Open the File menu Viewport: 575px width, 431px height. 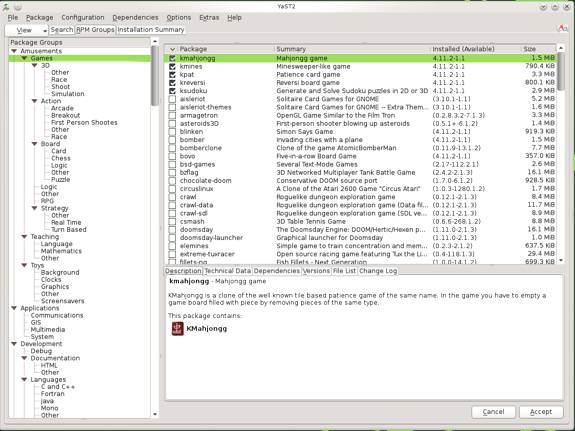13,18
